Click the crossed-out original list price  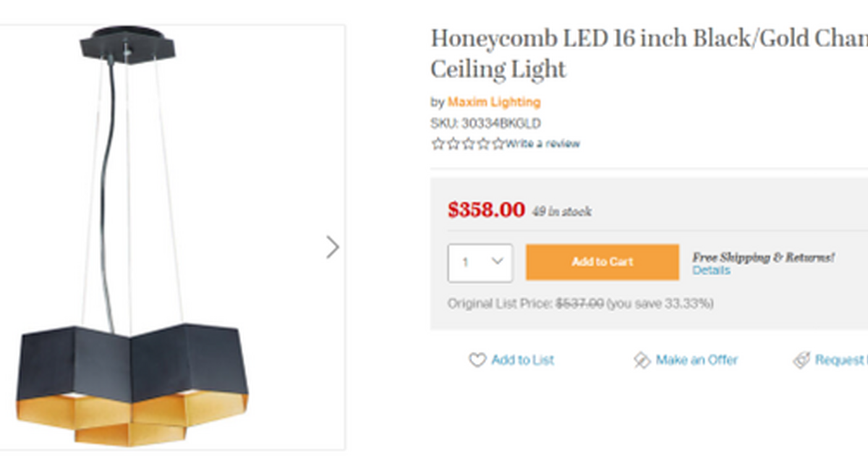point(579,304)
